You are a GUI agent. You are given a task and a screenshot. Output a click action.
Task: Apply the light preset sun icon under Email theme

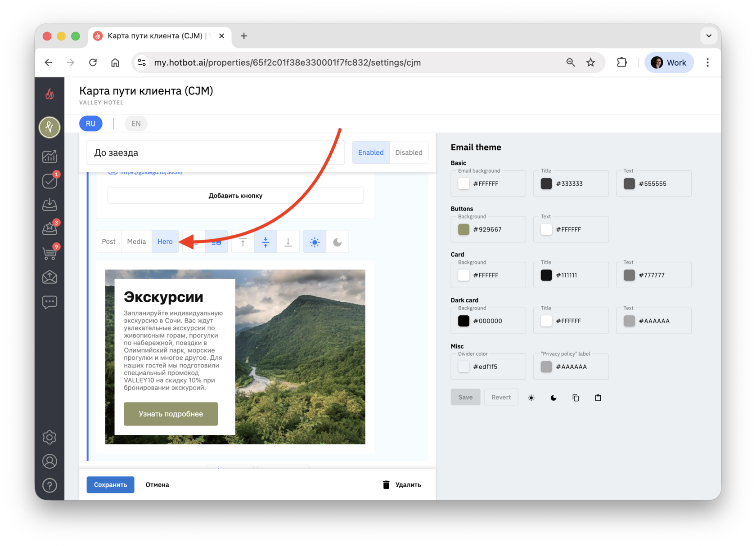tap(531, 398)
